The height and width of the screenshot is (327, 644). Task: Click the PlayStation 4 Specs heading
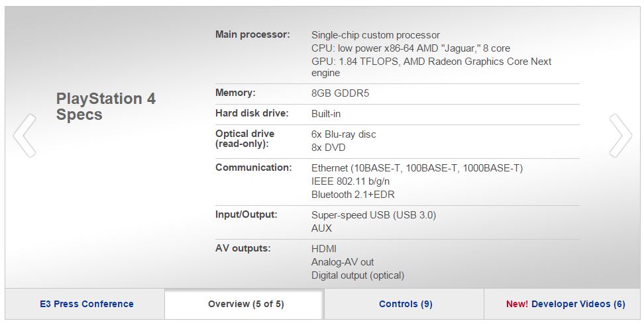pos(106,107)
